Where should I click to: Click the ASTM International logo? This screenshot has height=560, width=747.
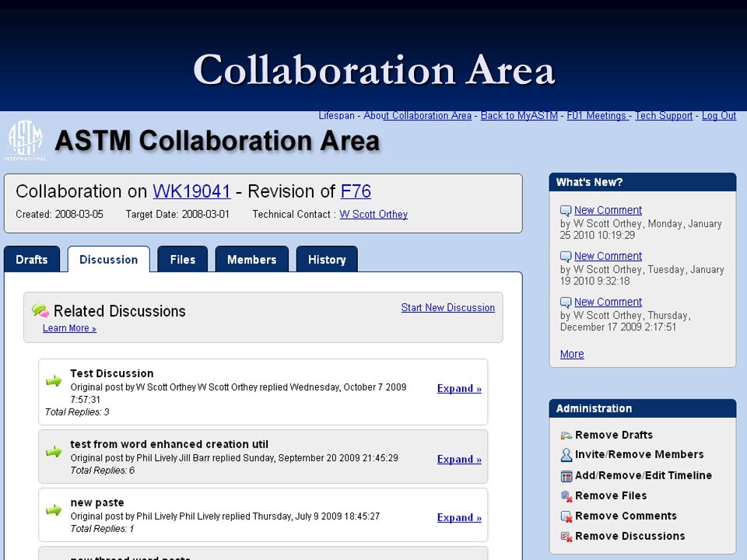point(25,140)
